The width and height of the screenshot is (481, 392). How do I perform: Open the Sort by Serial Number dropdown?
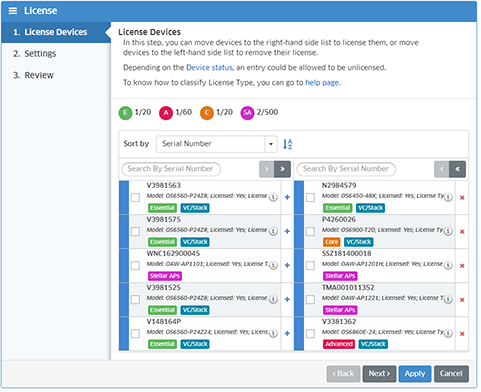pyautogui.click(x=217, y=144)
